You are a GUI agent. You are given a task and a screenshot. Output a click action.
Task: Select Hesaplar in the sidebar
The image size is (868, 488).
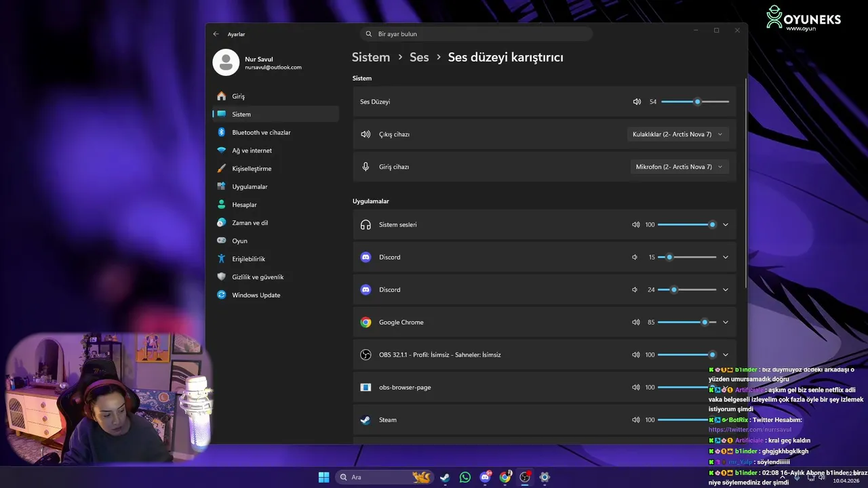(x=276, y=205)
